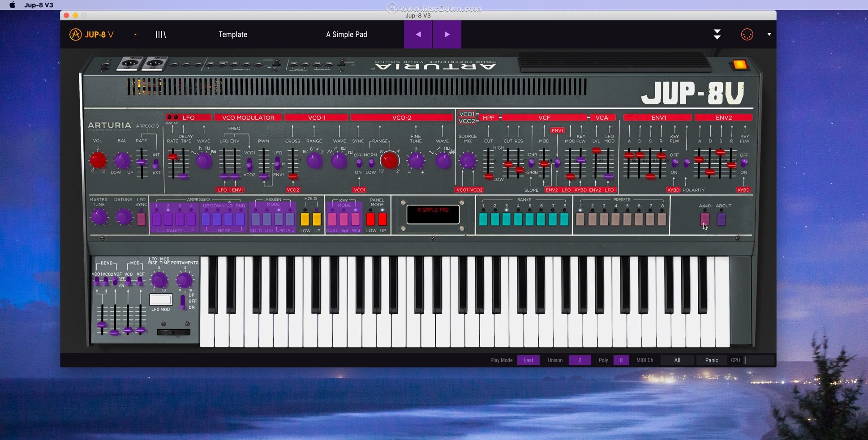Click the Arturia JUP-8 V logo
The height and width of the screenshot is (440, 868).
pyautogui.click(x=92, y=35)
